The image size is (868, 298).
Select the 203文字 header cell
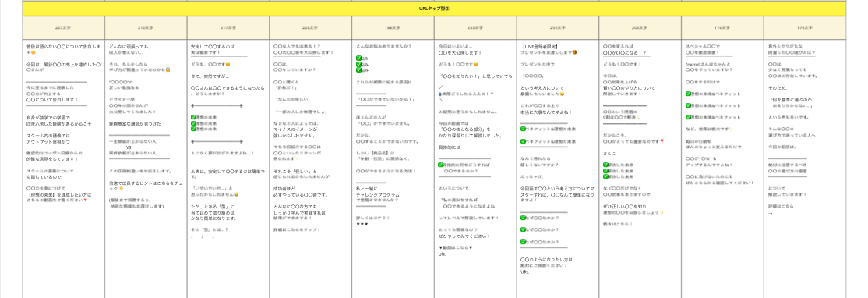tap(640, 27)
